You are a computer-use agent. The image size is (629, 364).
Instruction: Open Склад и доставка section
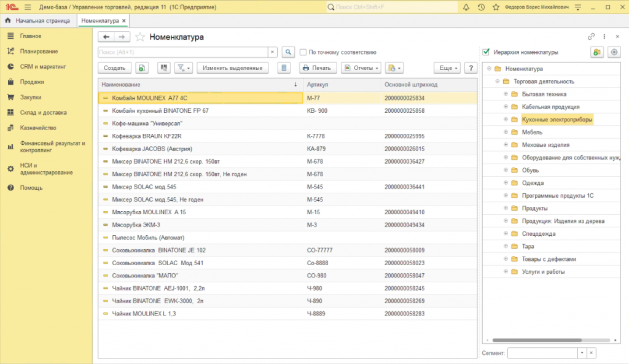point(44,112)
